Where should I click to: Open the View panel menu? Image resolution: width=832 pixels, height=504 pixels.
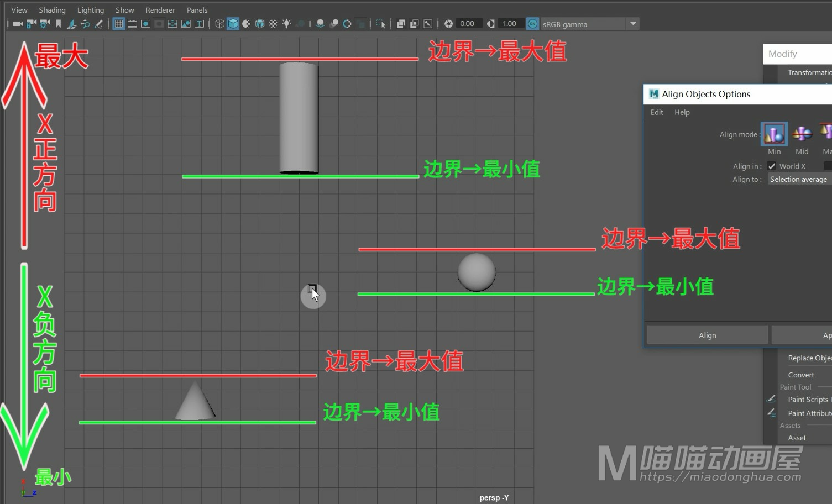(x=19, y=10)
